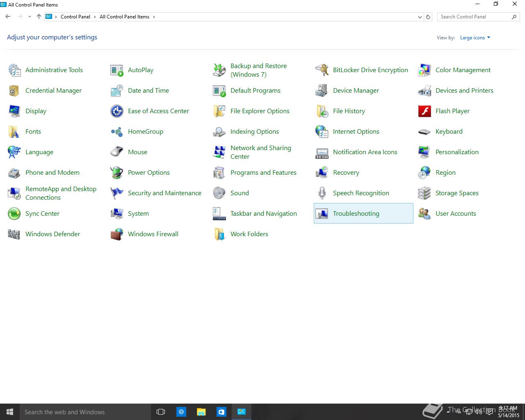
Task: Open the Flash Player icon
Action: click(425, 111)
